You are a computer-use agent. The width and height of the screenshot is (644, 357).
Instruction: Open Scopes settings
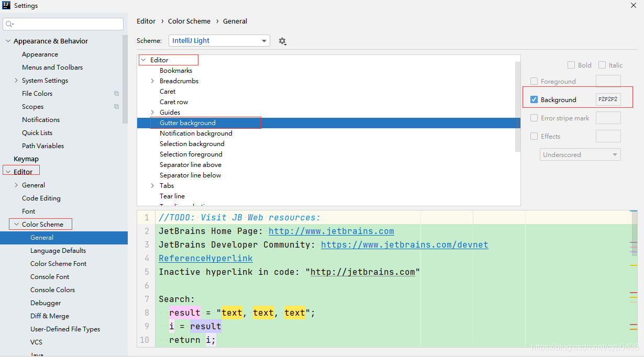(32, 107)
